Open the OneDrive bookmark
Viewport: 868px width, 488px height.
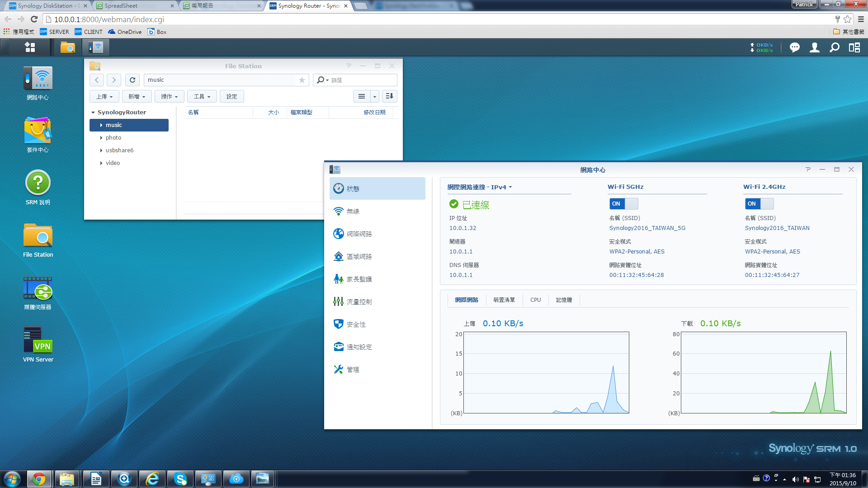click(x=125, y=32)
